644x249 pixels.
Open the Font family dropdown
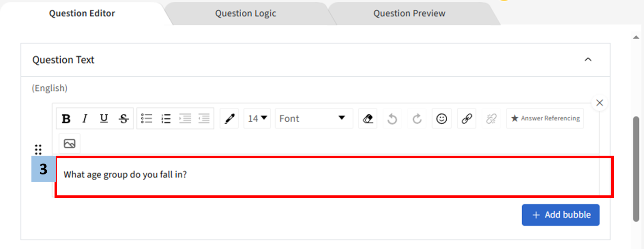pyautogui.click(x=313, y=119)
